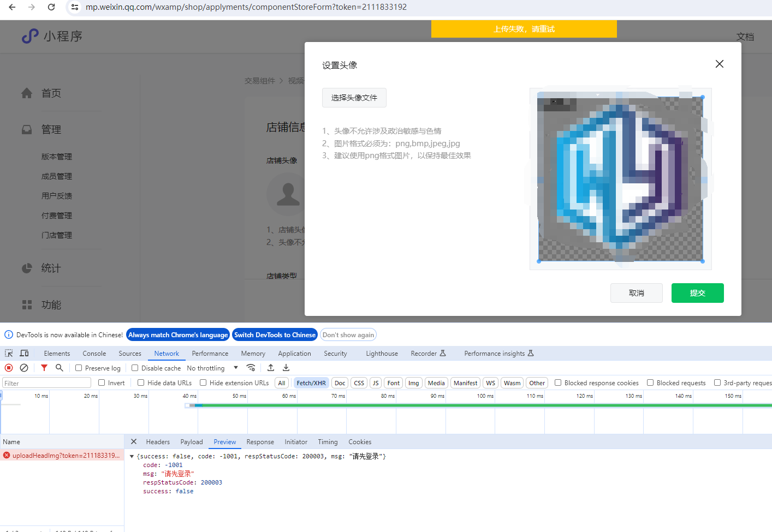Show All request types filter
Screen dimensions: 772x532
point(282,383)
